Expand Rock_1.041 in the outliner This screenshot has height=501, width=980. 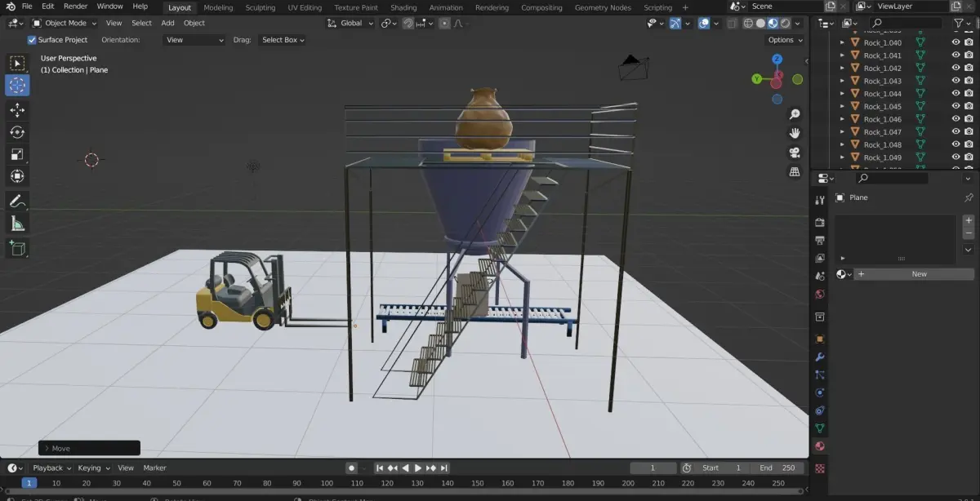[x=842, y=55]
